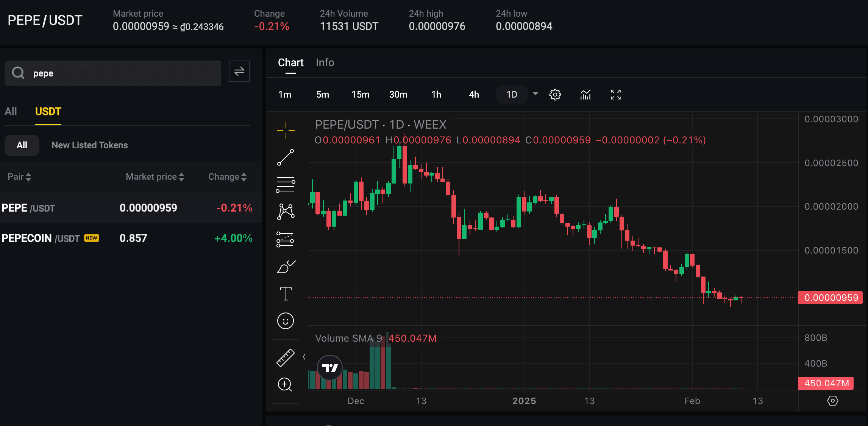The height and width of the screenshot is (426, 868).
Task: Select the Text annotation tool
Action: [286, 294]
